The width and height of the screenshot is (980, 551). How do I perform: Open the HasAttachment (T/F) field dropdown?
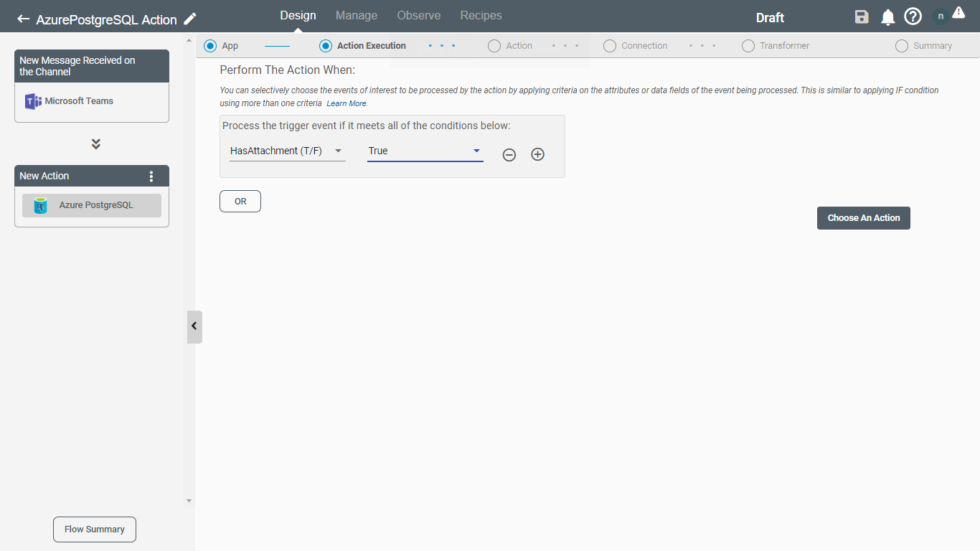[x=287, y=151]
